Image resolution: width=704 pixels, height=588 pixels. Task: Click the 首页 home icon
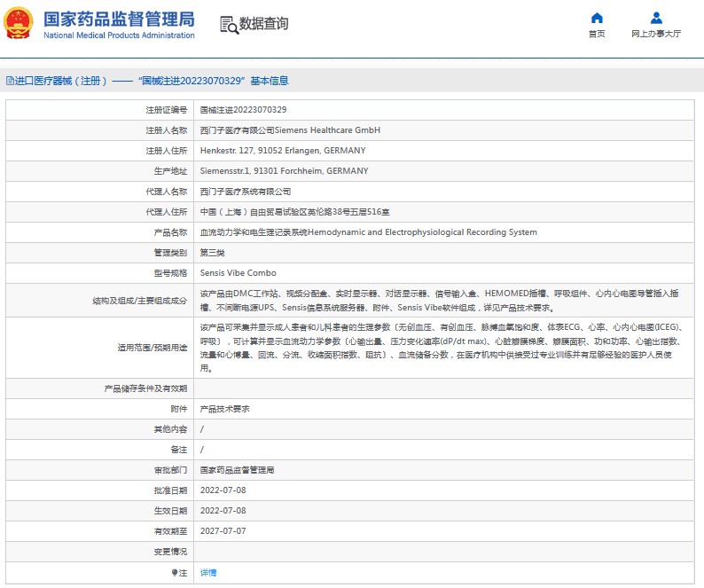point(597,18)
